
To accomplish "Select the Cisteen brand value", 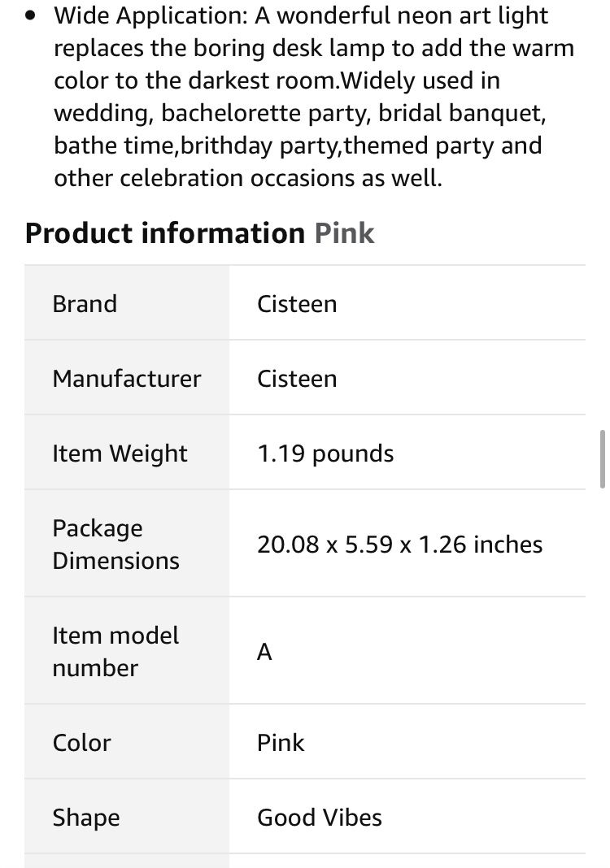I will 297,304.
